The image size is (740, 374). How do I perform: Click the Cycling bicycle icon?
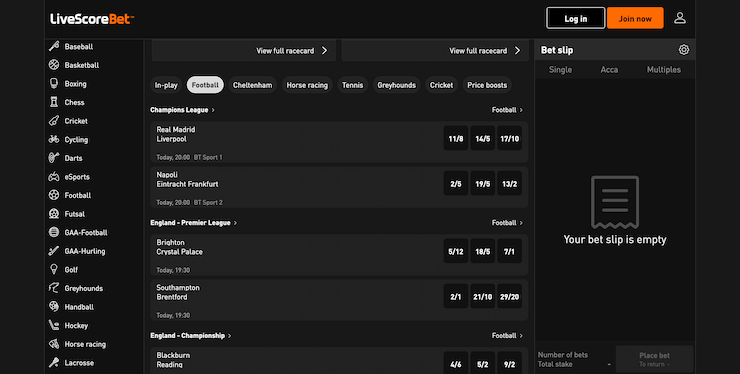pyautogui.click(x=54, y=139)
